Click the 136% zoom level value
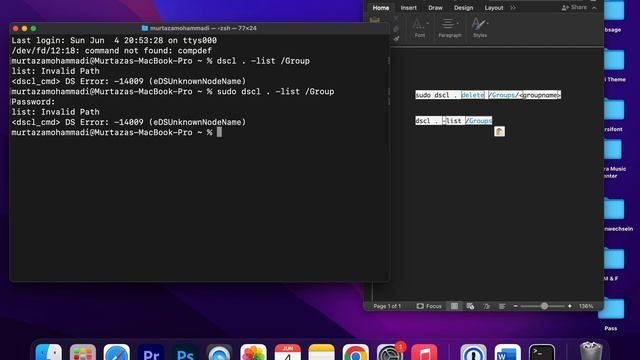 [586, 306]
